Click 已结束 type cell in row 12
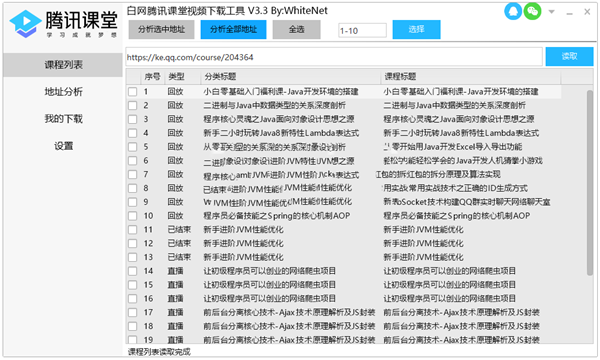The width and height of the screenshot is (600, 360). coord(179,243)
